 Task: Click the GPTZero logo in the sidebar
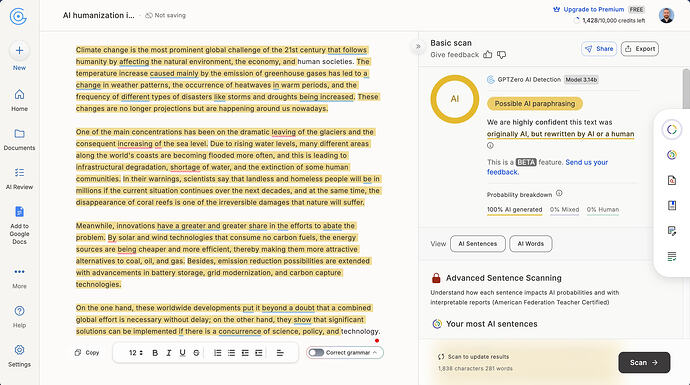pyautogui.click(x=18, y=16)
